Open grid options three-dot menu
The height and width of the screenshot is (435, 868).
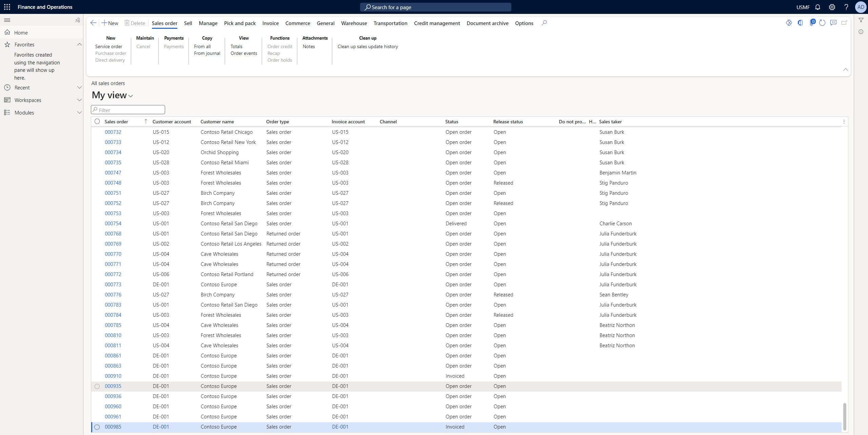pos(844,122)
